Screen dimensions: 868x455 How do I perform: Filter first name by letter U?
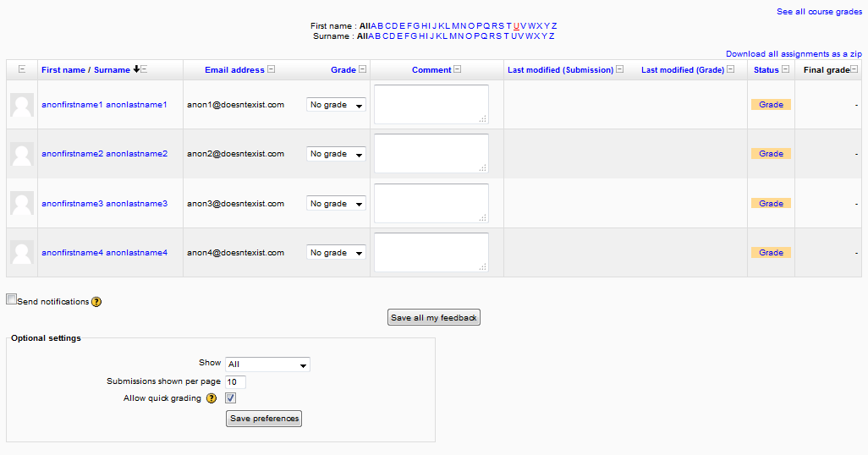516,26
